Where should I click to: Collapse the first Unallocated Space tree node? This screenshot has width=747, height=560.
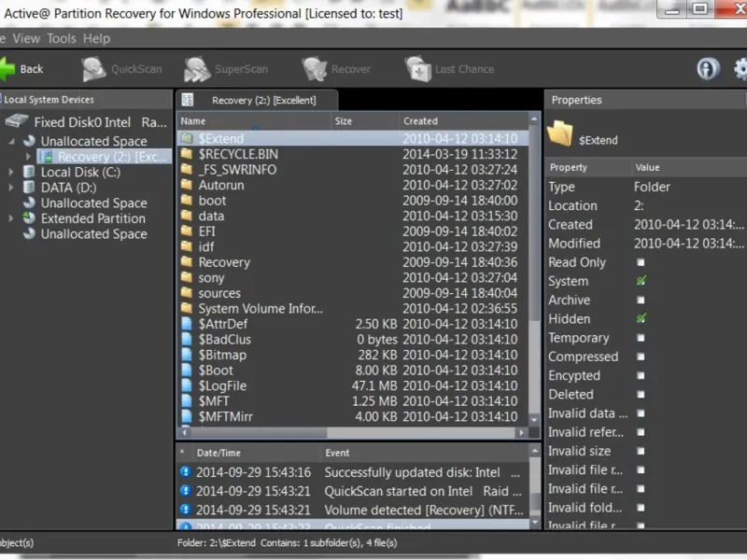point(11,141)
